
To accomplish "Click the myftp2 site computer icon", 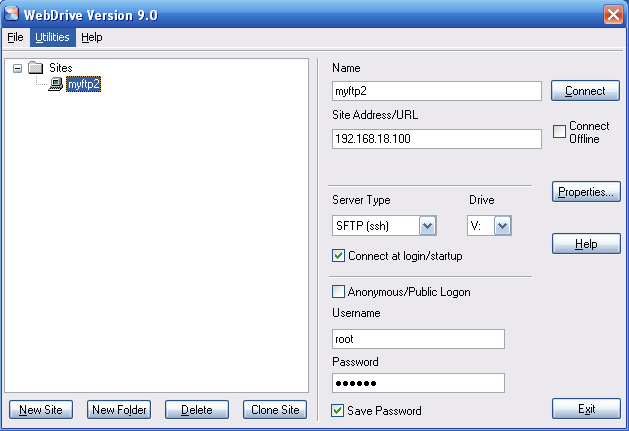I will (x=56, y=85).
